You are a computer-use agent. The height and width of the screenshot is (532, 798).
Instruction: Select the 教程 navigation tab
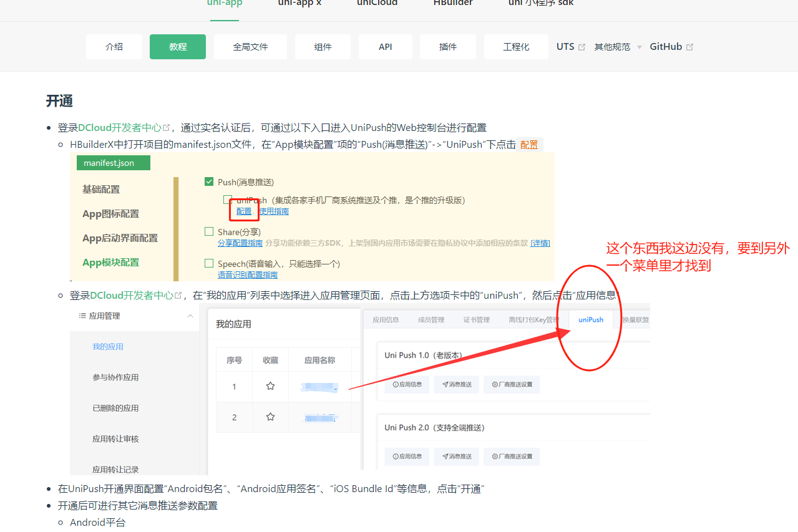pos(178,47)
